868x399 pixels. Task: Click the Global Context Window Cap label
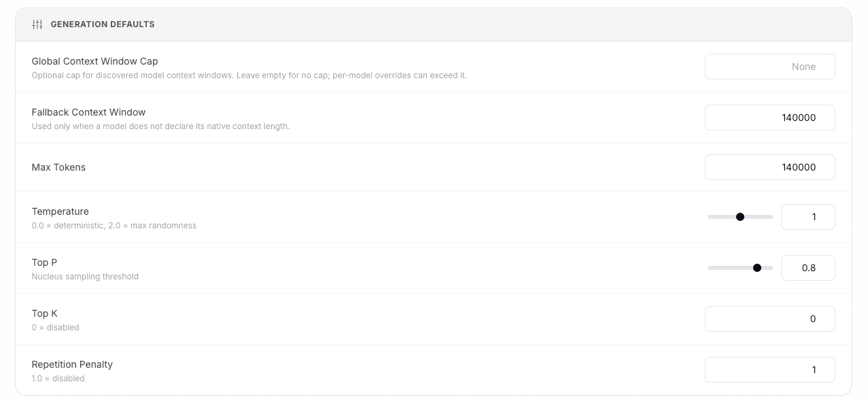(94, 61)
